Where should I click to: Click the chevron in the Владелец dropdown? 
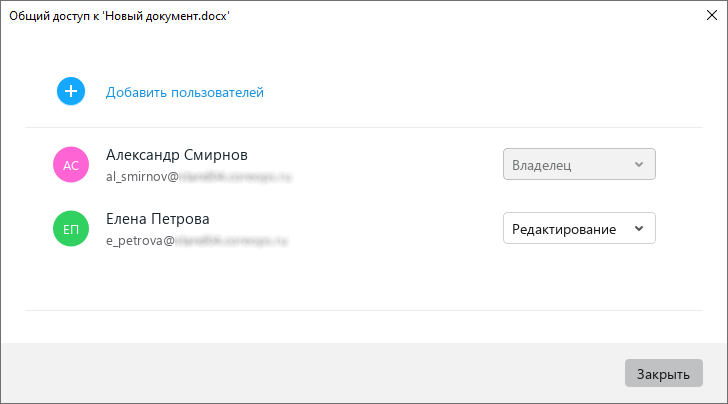coord(639,164)
